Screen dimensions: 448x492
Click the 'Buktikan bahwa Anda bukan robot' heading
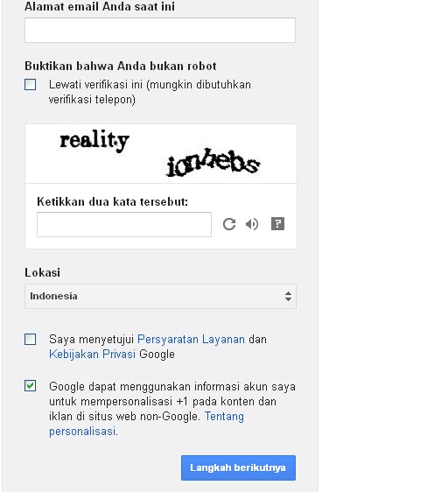coord(121,66)
